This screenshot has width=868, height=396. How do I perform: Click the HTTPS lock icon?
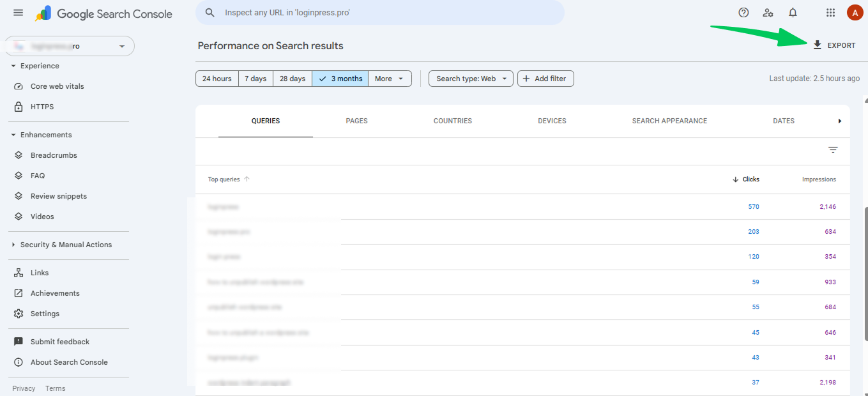pyautogui.click(x=19, y=107)
